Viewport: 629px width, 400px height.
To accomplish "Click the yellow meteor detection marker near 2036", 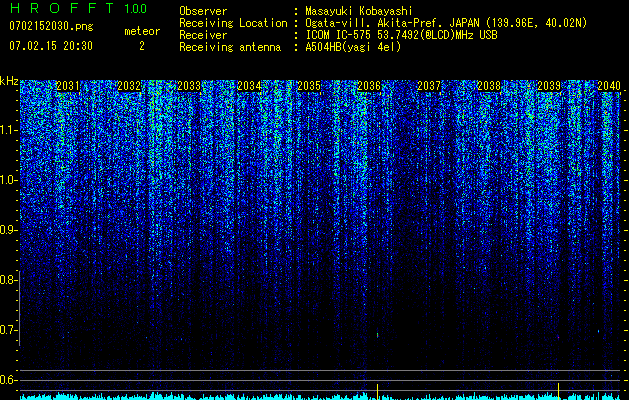I will pyautogui.click(x=377, y=391).
